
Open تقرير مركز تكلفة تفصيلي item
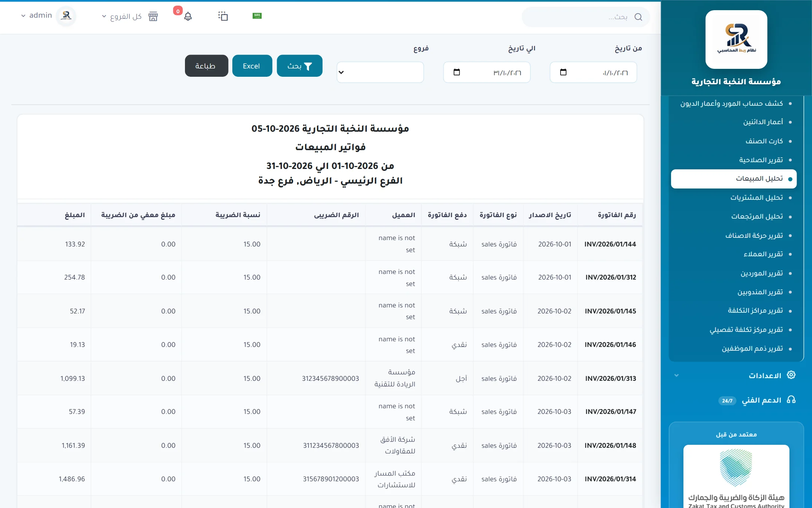click(x=746, y=330)
